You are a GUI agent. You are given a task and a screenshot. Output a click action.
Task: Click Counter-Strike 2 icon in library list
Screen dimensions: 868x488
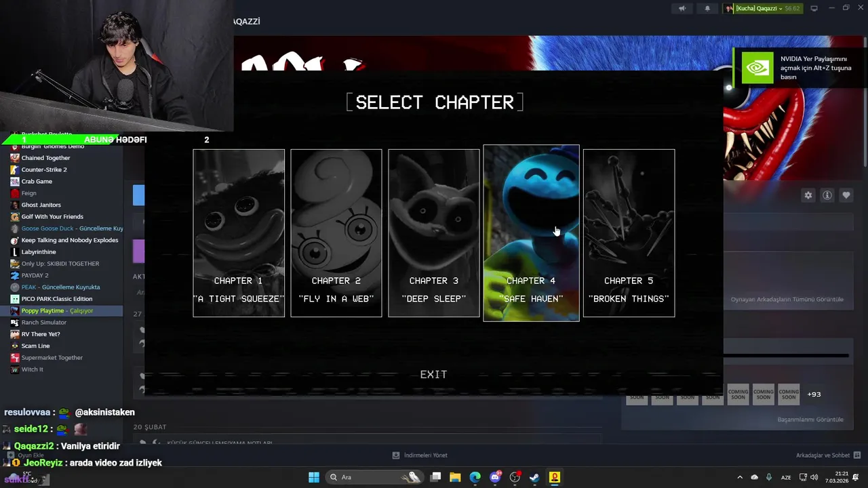coord(15,169)
